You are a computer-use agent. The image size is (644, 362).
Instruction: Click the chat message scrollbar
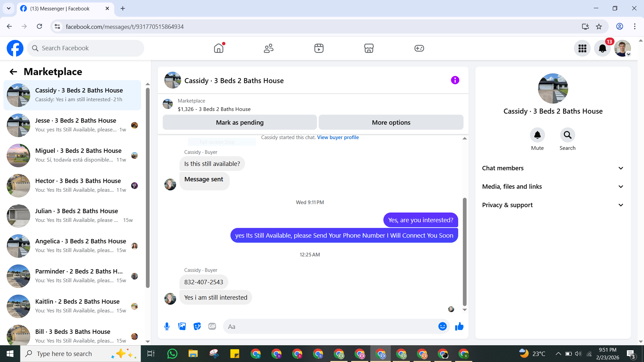465,251
